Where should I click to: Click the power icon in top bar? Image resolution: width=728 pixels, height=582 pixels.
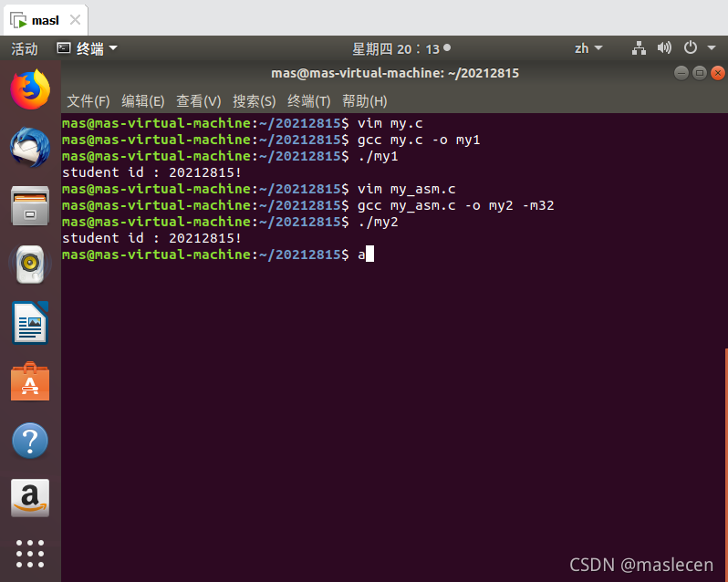pyautogui.click(x=691, y=47)
